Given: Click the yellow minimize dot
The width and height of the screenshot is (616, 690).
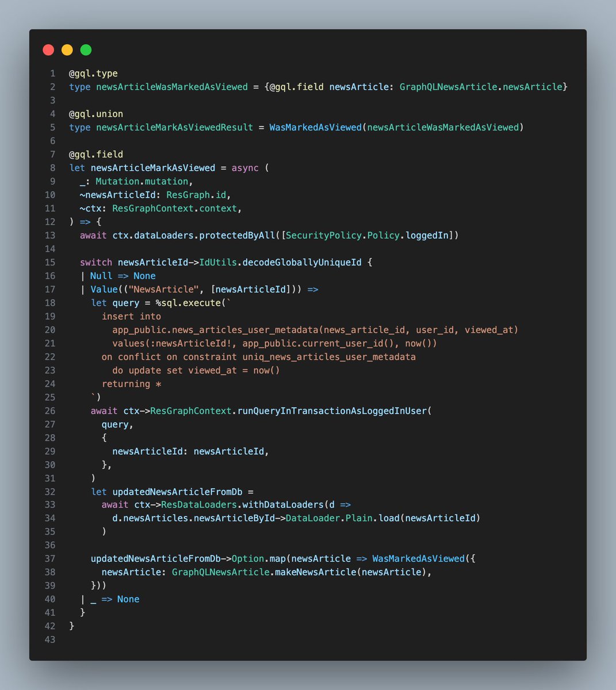Looking at the screenshot, I should click(67, 50).
